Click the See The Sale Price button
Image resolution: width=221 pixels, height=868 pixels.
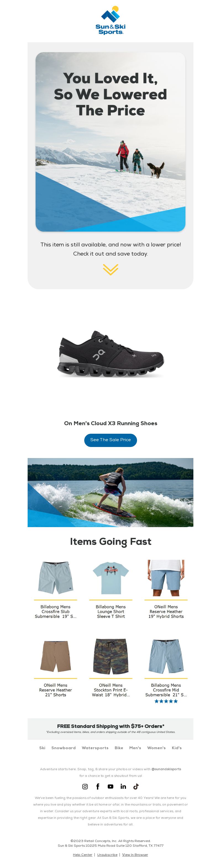(110, 440)
